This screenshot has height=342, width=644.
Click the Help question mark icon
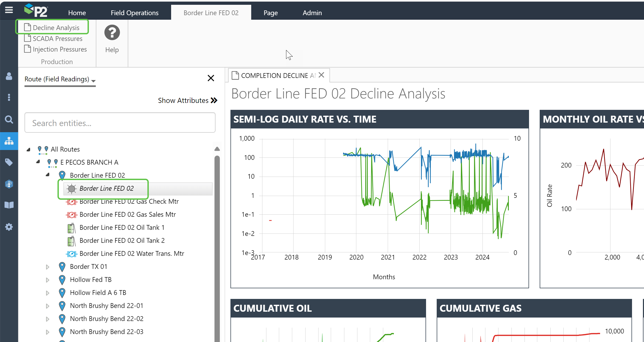(112, 33)
